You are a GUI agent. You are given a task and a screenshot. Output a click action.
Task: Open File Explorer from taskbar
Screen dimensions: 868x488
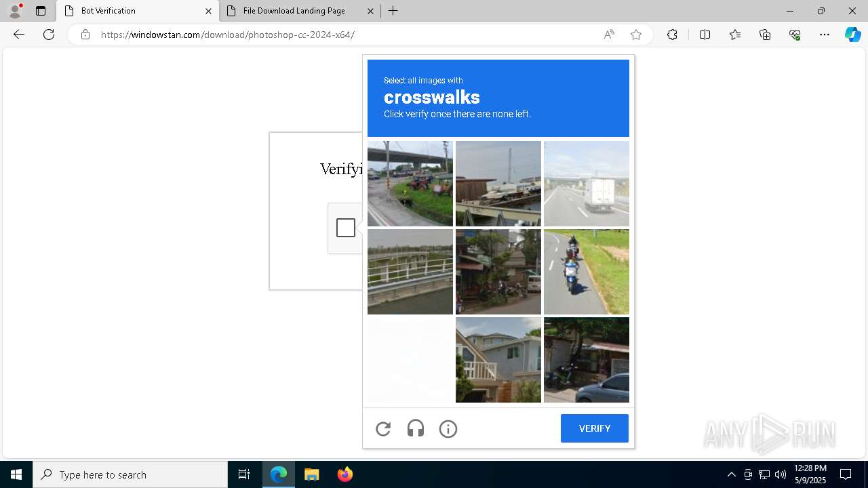tap(311, 474)
